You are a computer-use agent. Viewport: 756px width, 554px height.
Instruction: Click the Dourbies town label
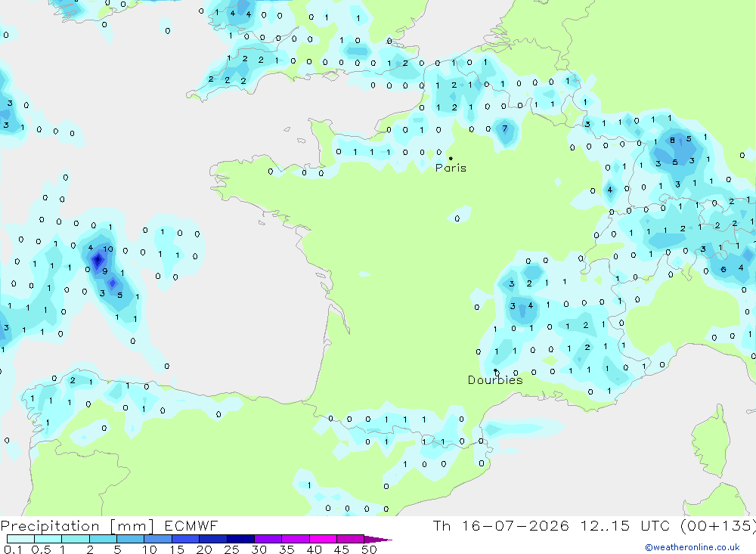click(x=495, y=380)
